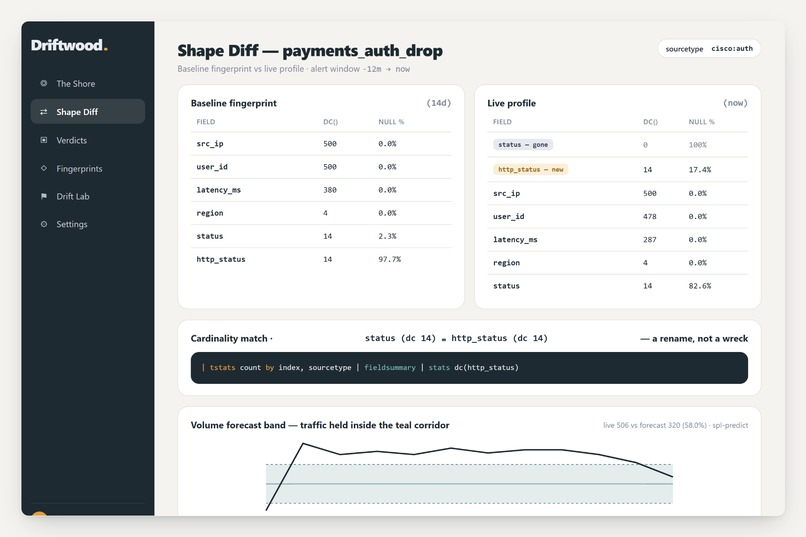
Task: Click the Fingerprints diamond icon
Action: coord(44,168)
